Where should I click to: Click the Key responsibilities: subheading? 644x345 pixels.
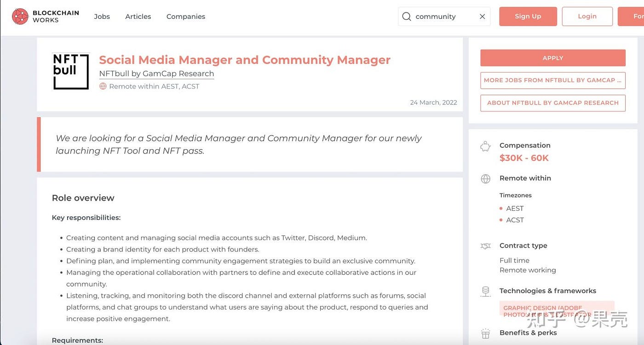[x=86, y=218]
